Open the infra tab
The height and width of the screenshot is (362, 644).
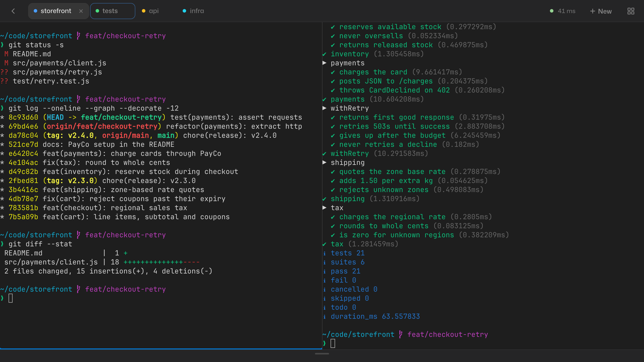tap(197, 11)
